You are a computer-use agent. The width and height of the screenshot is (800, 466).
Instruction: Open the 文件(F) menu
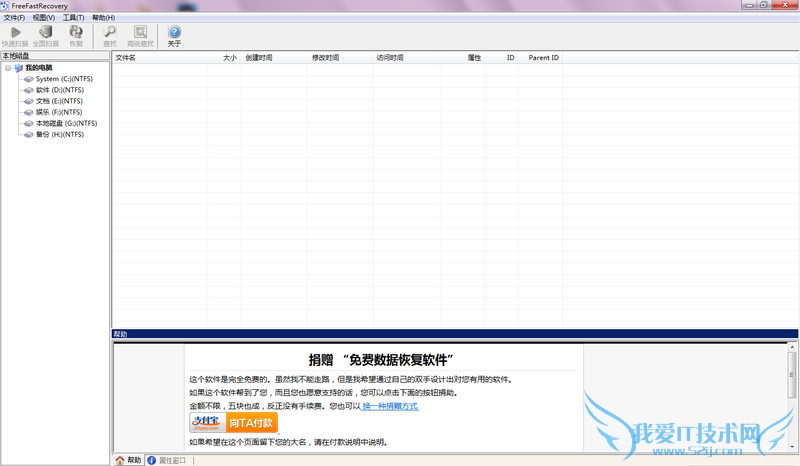click(x=14, y=18)
